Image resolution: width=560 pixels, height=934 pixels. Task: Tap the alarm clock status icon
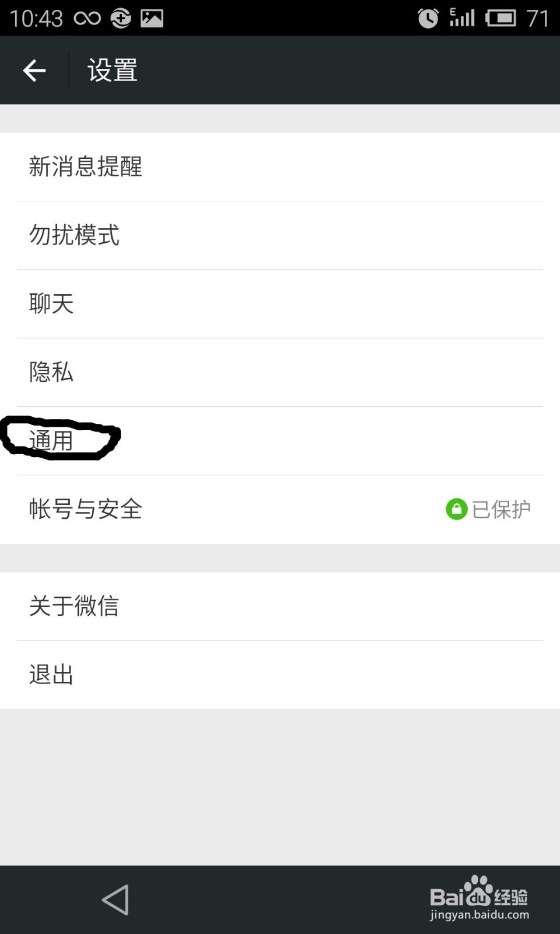coord(428,18)
